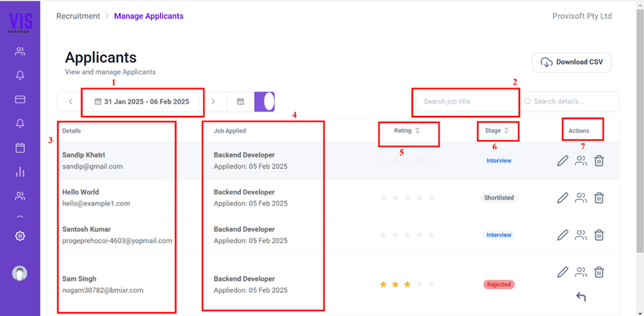Open the calendar icon in sidebar
The image size is (644, 316).
(20, 148)
